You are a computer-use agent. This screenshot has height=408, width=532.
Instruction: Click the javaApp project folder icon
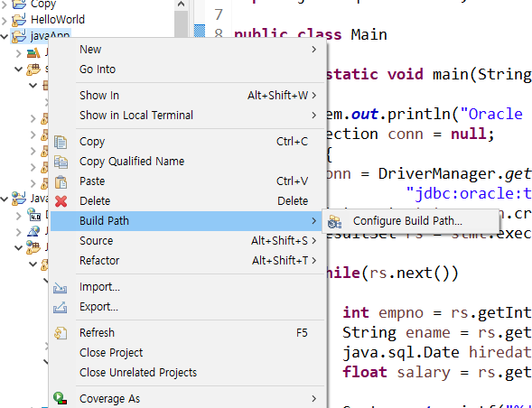point(19,36)
